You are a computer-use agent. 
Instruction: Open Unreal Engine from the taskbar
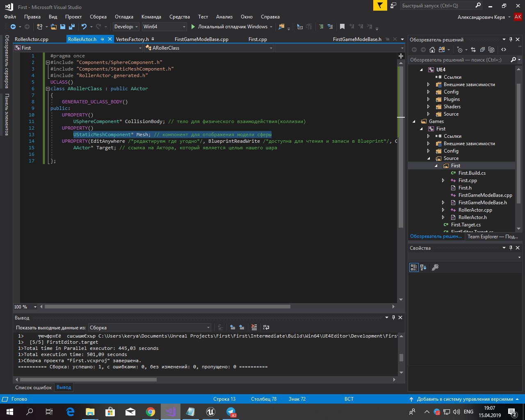pyautogui.click(x=211, y=412)
